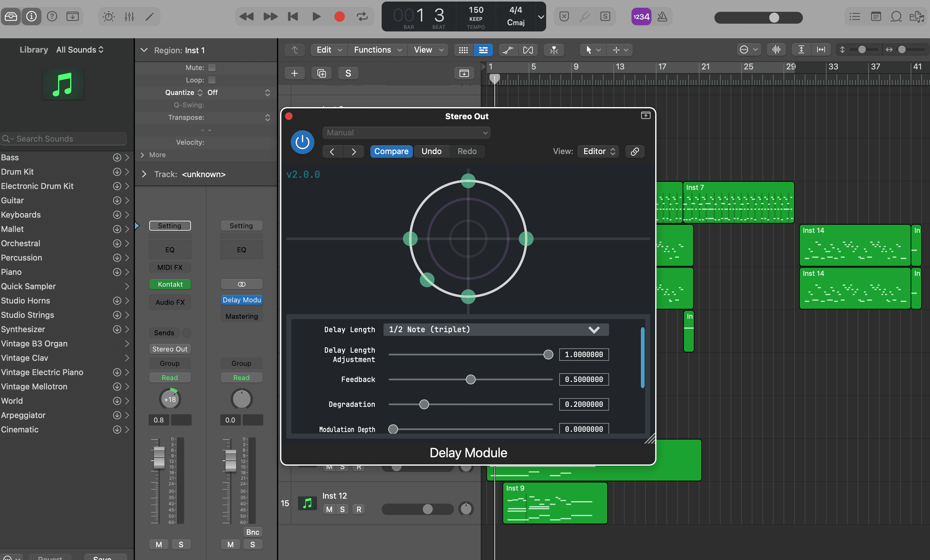The image size is (930, 560).
Task: Collapse the Region Inst 1 section
Action: pos(144,50)
